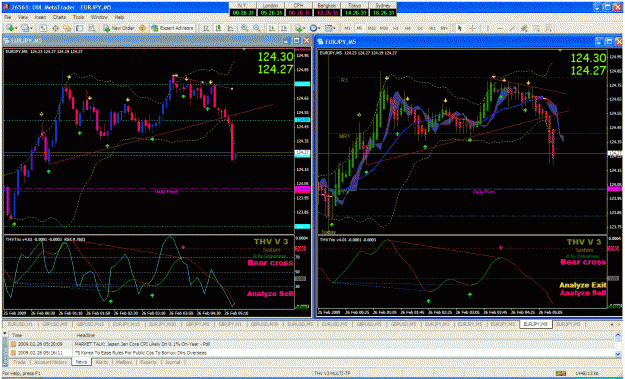Select the Fibonacci Retracement tool
Image resolution: width=625 pixels, height=379 pixels.
537,28
